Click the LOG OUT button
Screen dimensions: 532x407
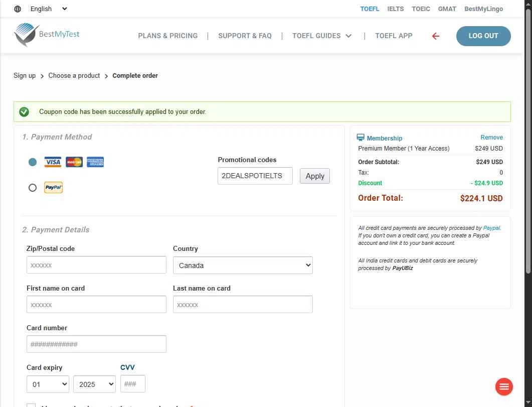[x=483, y=36]
